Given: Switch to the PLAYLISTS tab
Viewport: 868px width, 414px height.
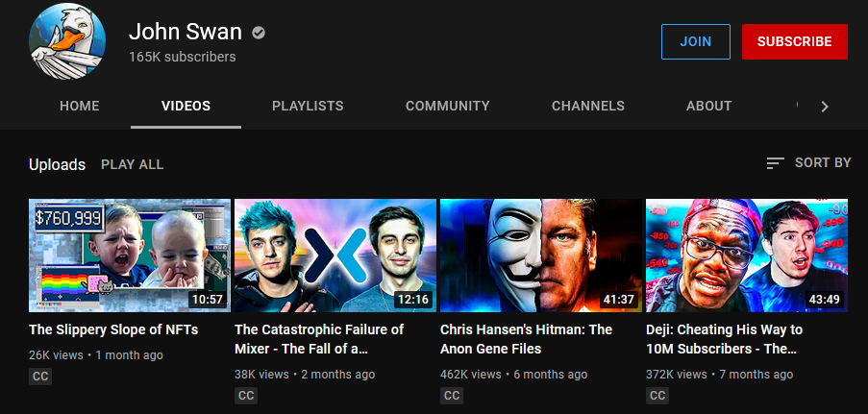Looking at the screenshot, I should point(308,107).
